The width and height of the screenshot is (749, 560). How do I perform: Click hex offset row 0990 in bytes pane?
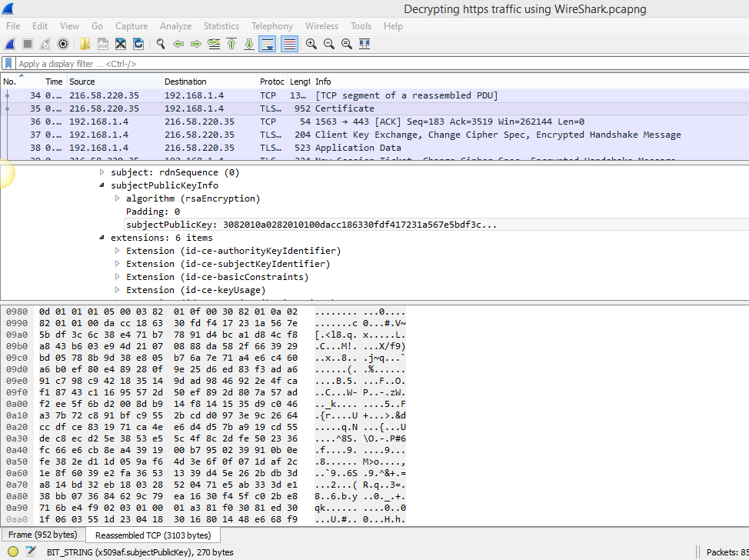[17, 323]
